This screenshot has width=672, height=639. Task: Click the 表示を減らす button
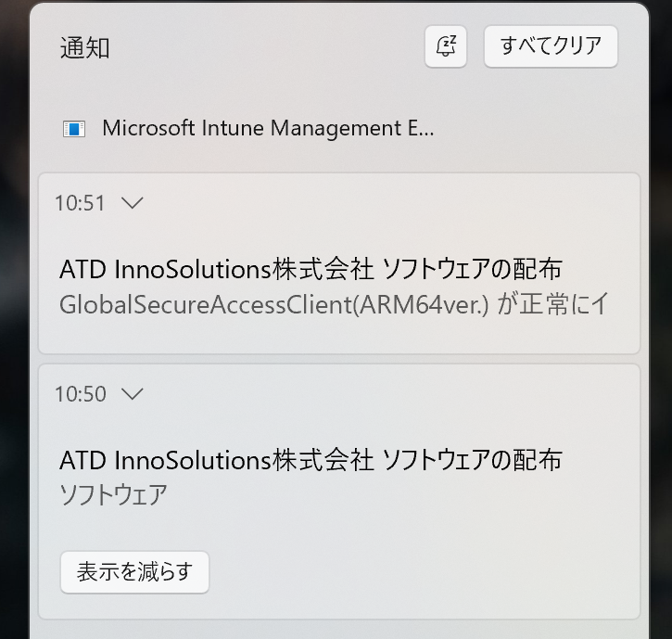coord(134,572)
